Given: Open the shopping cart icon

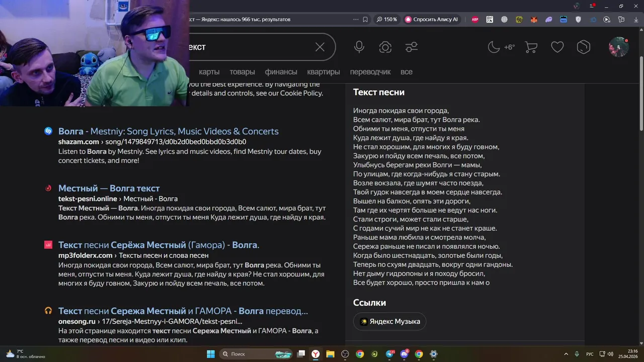Looking at the screenshot, I should tap(531, 47).
